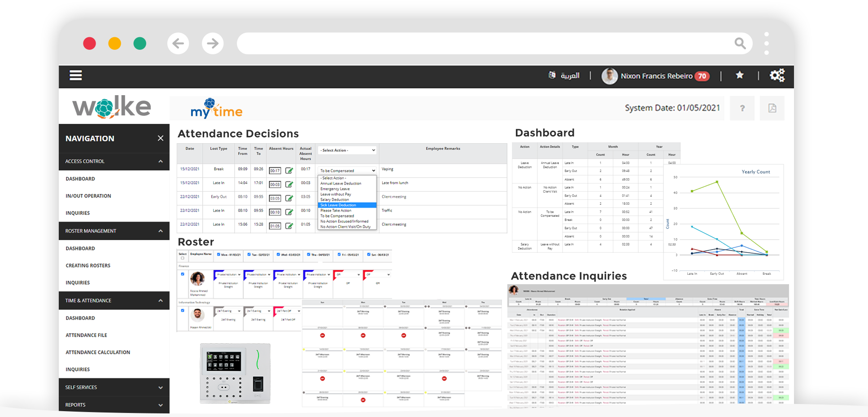Select Annual Leave Deduction option
The height and width of the screenshot is (417, 868).
coord(340,184)
